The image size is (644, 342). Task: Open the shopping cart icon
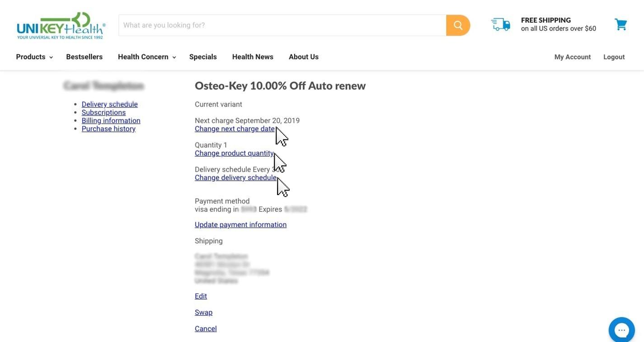point(621,24)
